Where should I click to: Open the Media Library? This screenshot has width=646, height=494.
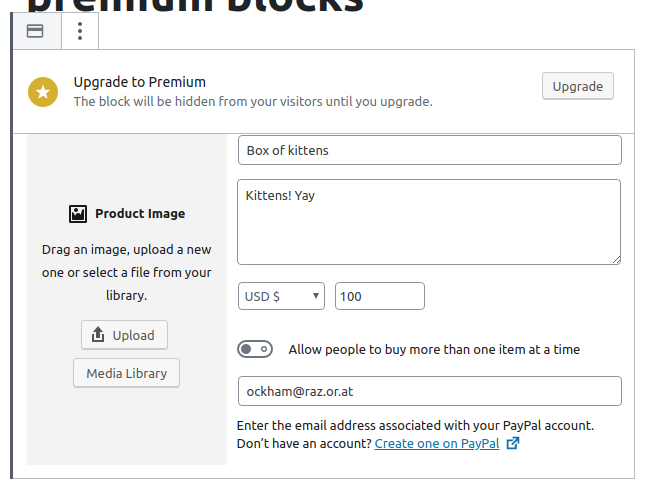(126, 373)
